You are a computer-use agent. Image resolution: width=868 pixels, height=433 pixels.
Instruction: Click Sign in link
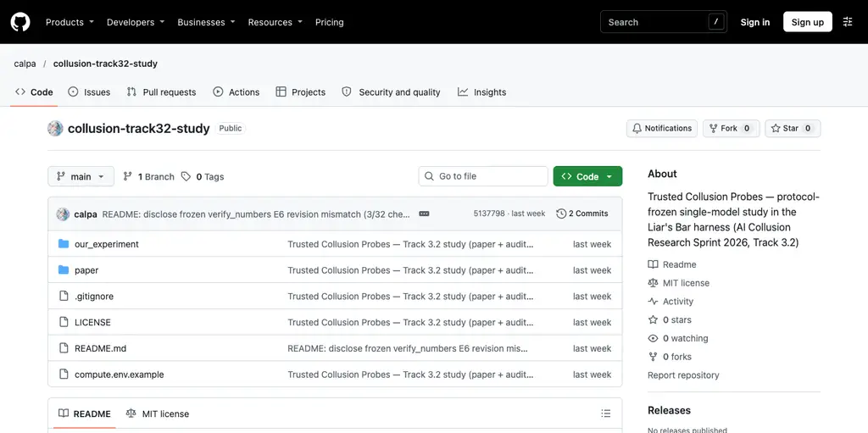pos(755,22)
